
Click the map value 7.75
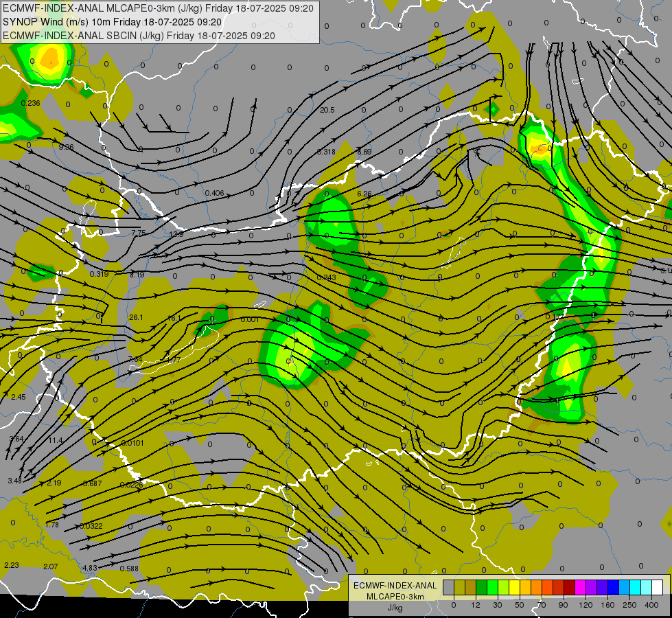[x=139, y=233]
